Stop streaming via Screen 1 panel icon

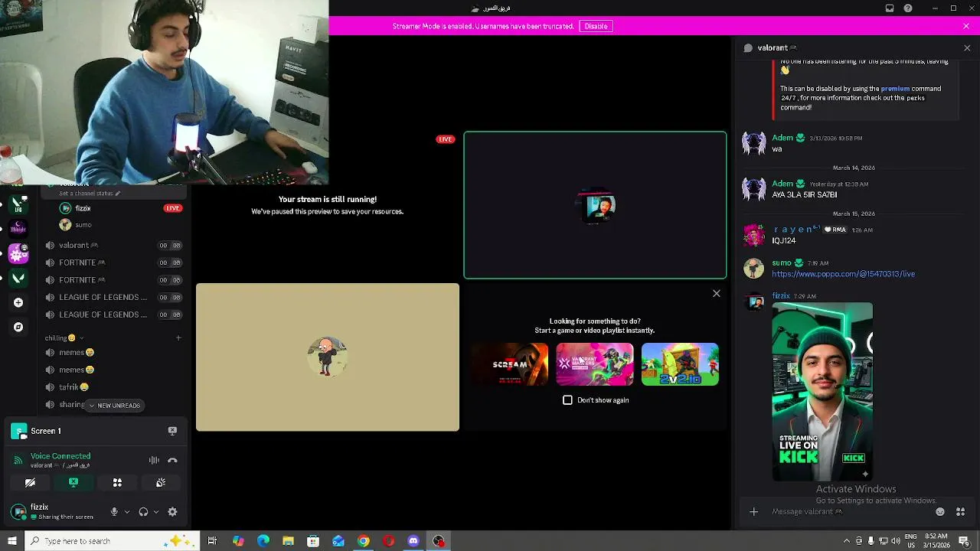(x=172, y=431)
